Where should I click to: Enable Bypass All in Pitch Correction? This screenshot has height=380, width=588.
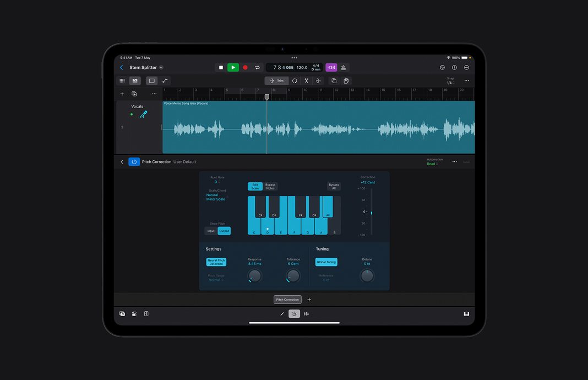(334, 186)
